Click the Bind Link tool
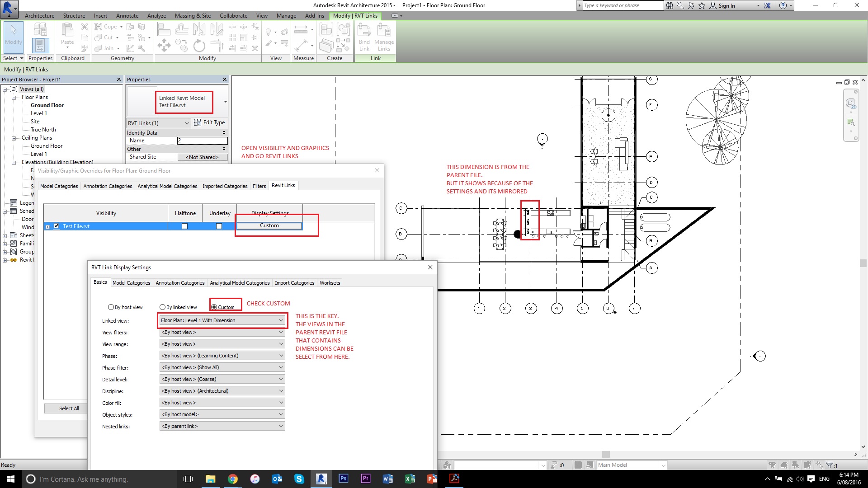The height and width of the screenshot is (488, 868). coord(364,38)
